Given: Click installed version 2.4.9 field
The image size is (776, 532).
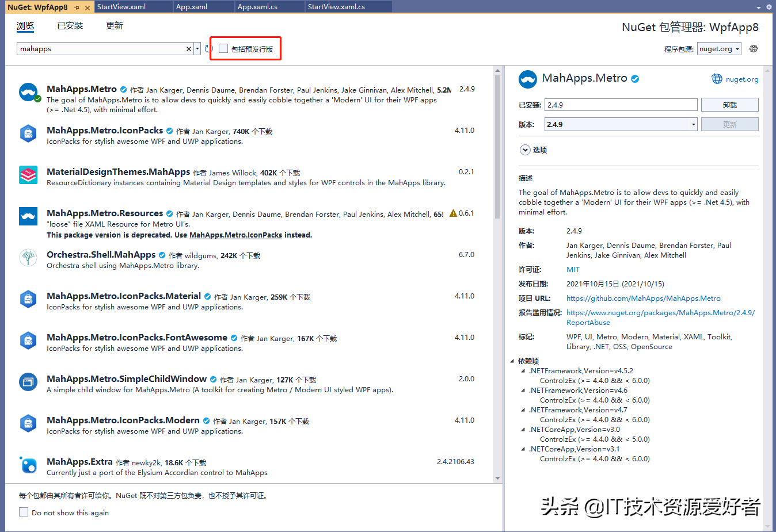Looking at the screenshot, I should click(x=621, y=105).
